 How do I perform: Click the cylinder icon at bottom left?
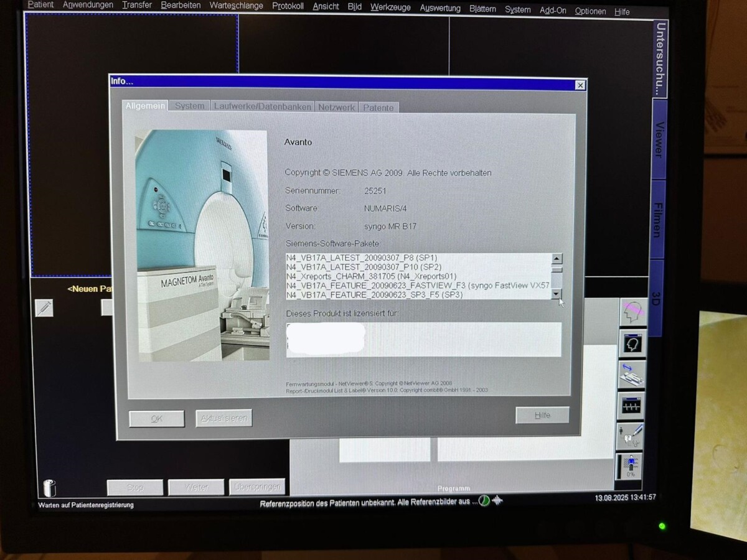point(49,488)
